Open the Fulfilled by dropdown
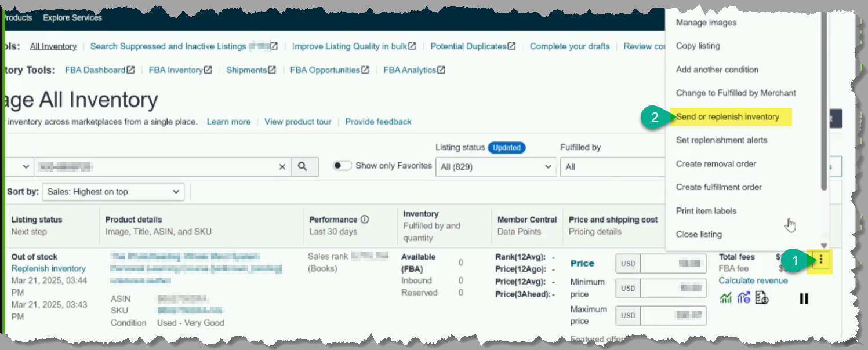The width and height of the screenshot is (868, 350). [x=612, y=167]
